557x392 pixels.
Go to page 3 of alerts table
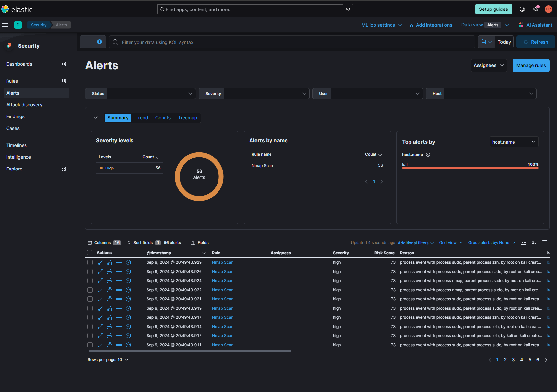coord(513,360)
